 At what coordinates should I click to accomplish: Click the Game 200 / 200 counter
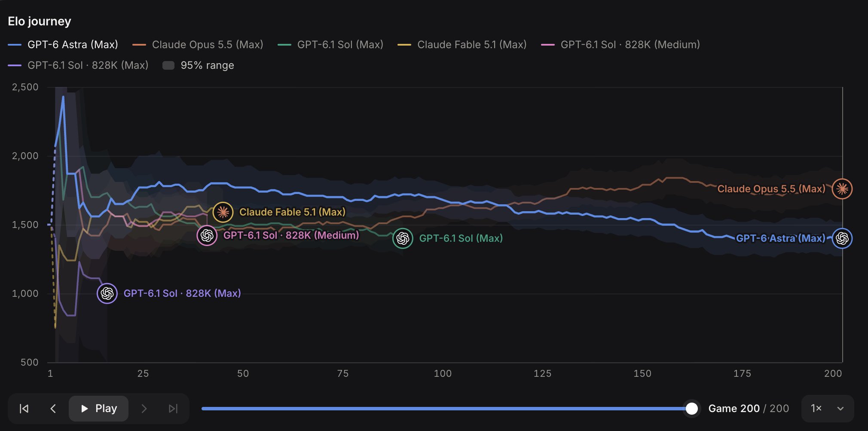749,409
